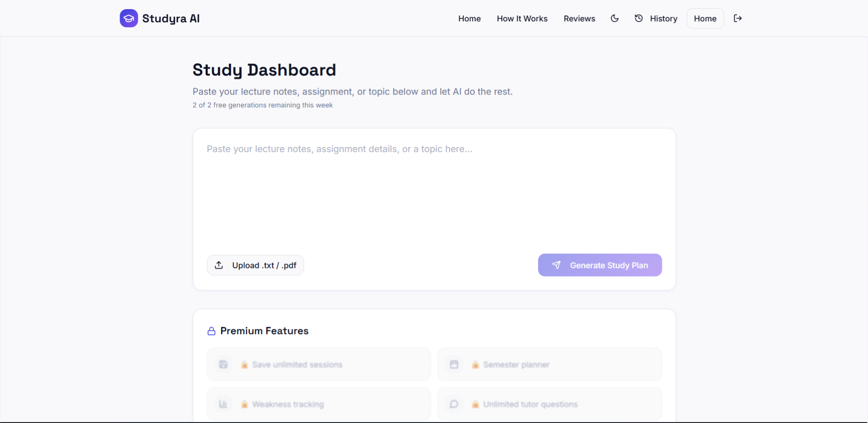Click the log out arrow icon
Image resolution: width=868 pixels, height=423 pixels.
(737, 18)
